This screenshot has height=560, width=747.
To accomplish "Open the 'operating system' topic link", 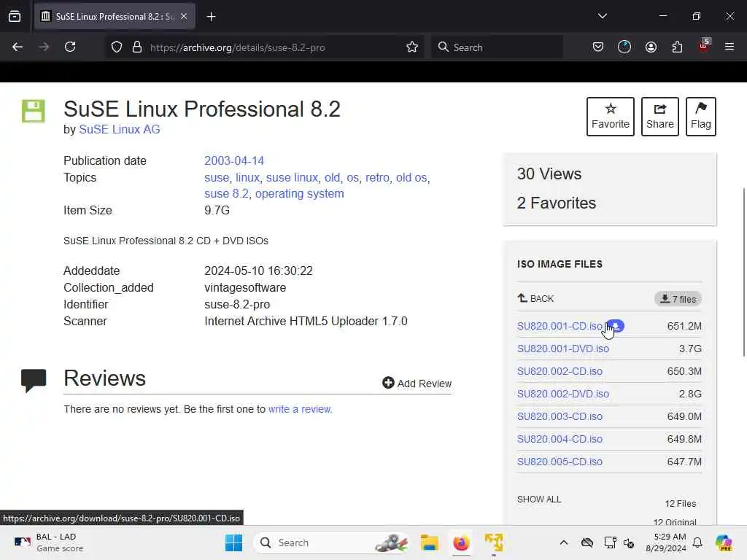I will pos(299,194).
